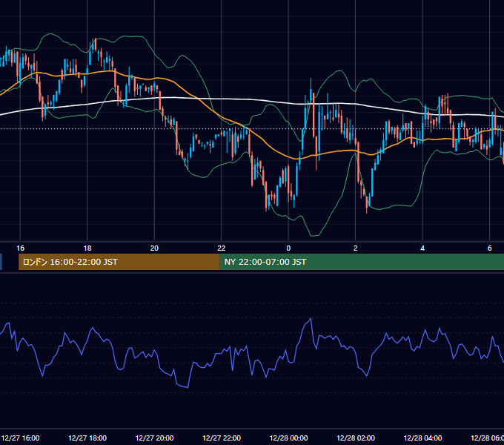The height and width of the screenshot is (445, 504).
Task: Click hour label 18 on price chart axis
Action: pyautogui.click(x=87, y=248)
